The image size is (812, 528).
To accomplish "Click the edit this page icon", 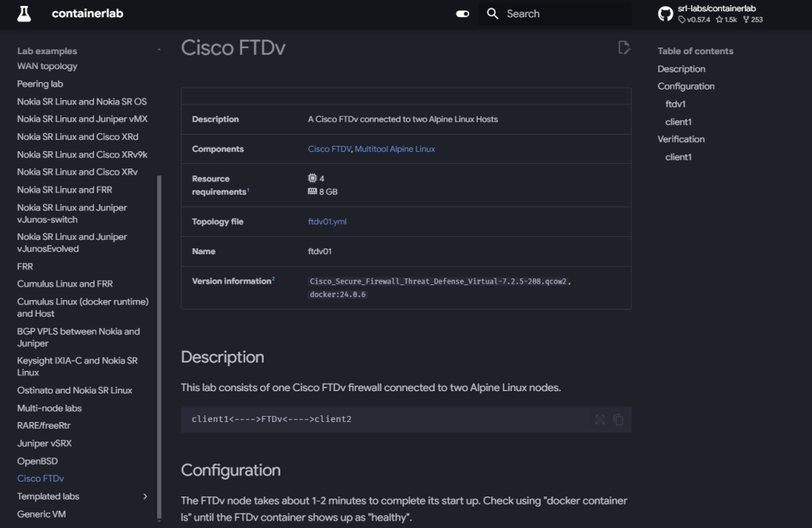I will coord(624,47).
